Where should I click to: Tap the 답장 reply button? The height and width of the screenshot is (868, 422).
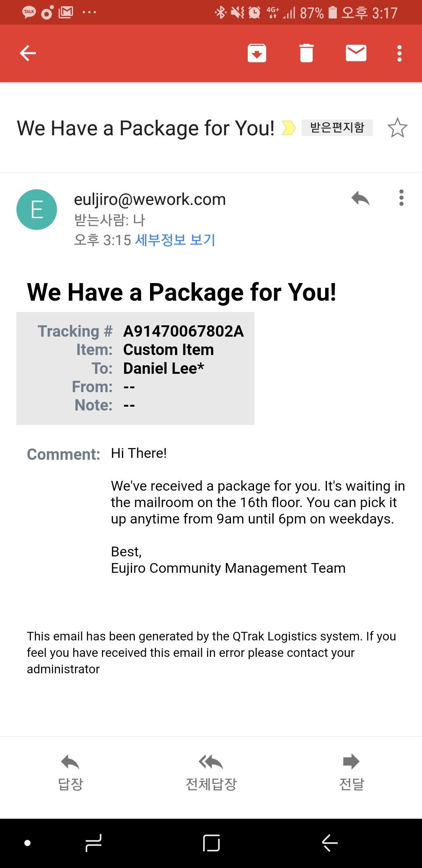[x=70, y=772]
